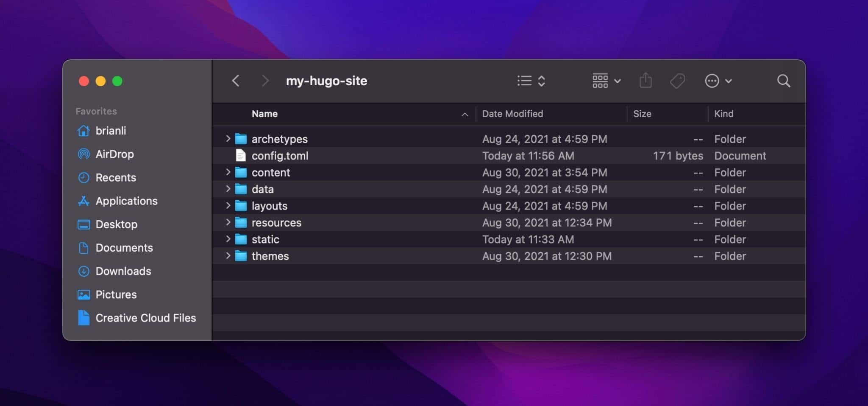Select Recents in the Favorites sidebar
Image resolution: width=868 pixels, height=406 pixels.
(116, 177)
